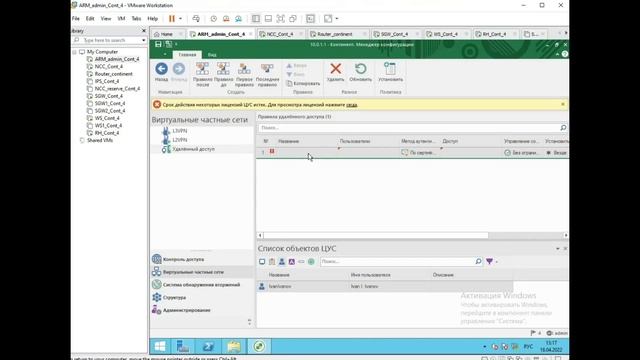This screenshot has width=640, height=360.
Task: Click the 'Обновить' refresh icon
Action: click(360, 69)
